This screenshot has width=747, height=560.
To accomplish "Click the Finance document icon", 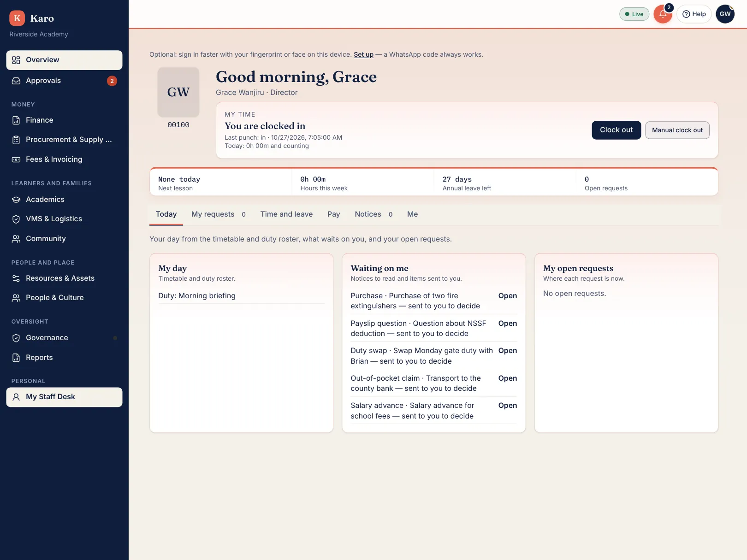I will (16, 120).
